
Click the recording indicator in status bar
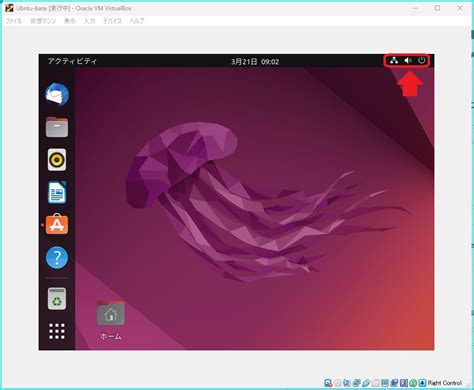point(394,383)
